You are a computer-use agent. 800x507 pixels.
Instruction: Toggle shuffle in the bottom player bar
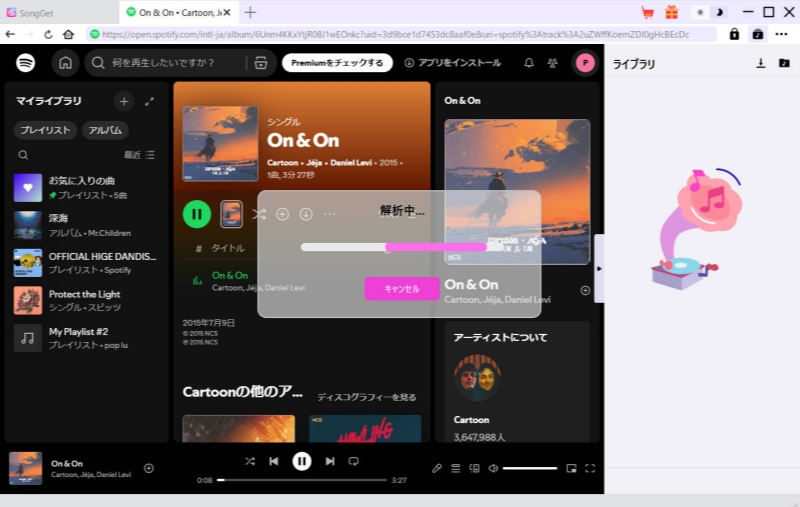coord(250,461)
